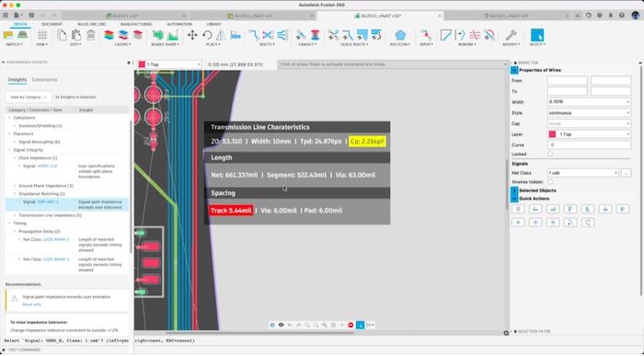
Task: Open the View by Category dropdown
Action: coord(29,98)
